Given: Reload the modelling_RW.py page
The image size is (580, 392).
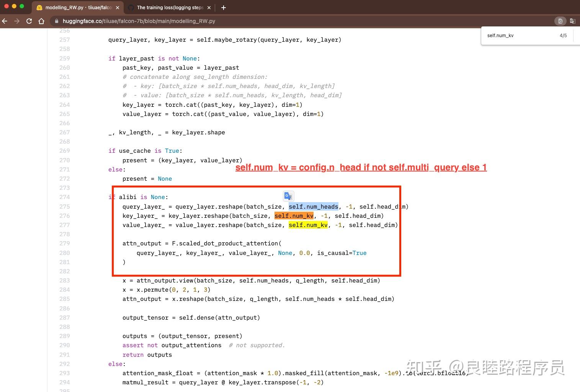Looking at the screenshot, I should pos(29,21).
